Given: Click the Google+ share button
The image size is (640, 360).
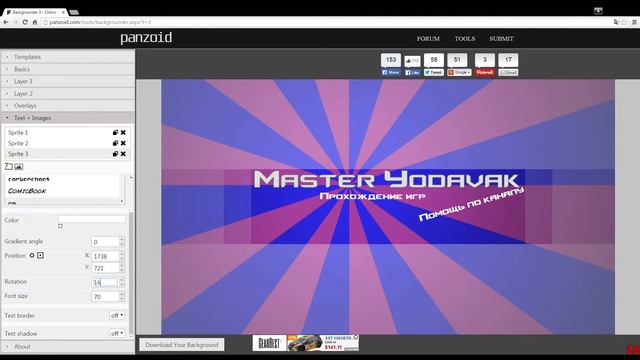Looking at the screenshot, I should tap(459, 72).
